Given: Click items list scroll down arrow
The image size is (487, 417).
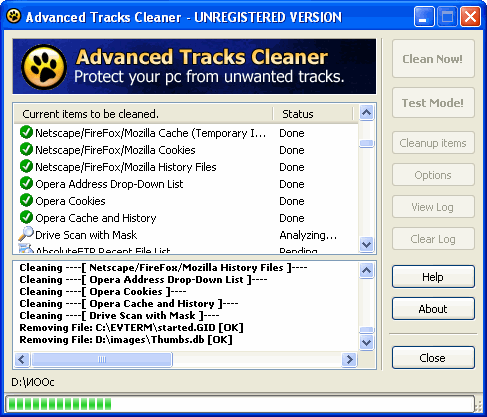Looking at the screenshot, I should [x=367, y=245].
